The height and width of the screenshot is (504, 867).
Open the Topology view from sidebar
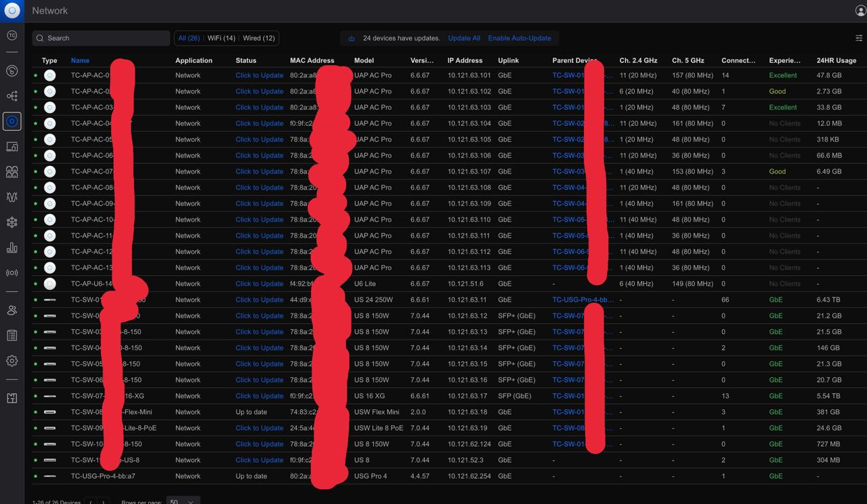[x=12, y=96]
